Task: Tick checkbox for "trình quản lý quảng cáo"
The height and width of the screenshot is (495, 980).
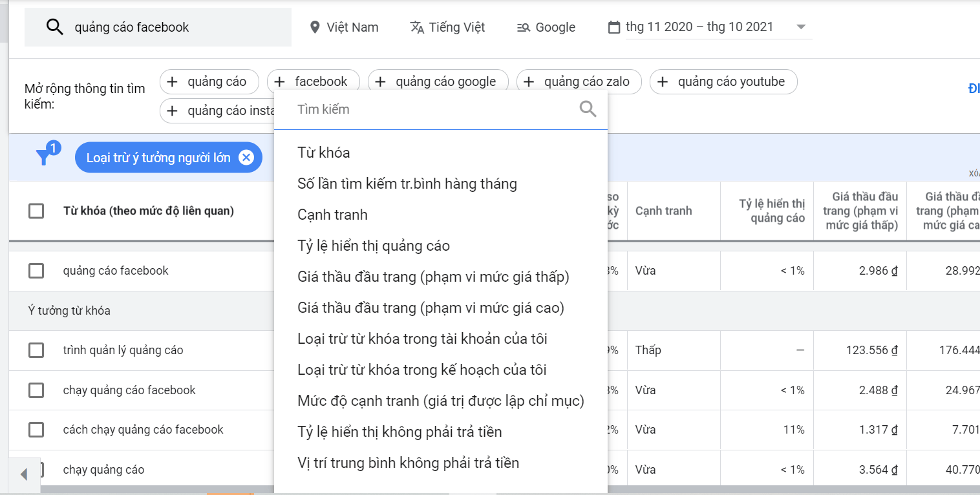Action: coord(36,350)
